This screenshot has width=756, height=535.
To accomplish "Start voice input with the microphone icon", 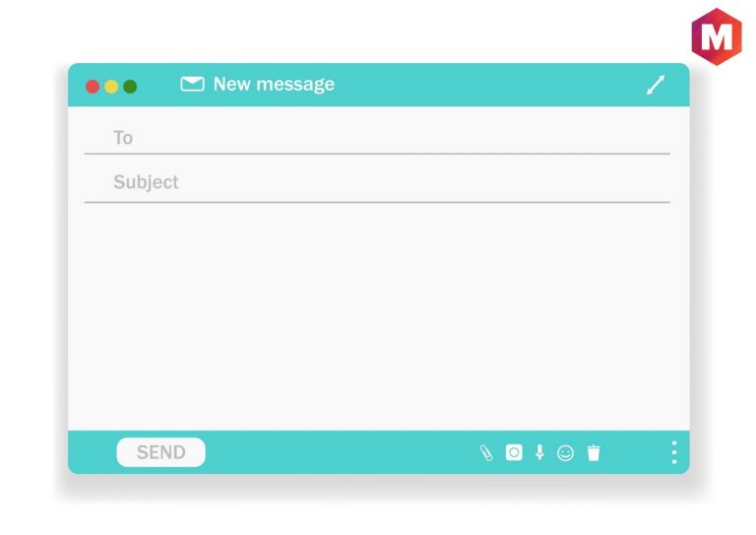I will (539, 452).
